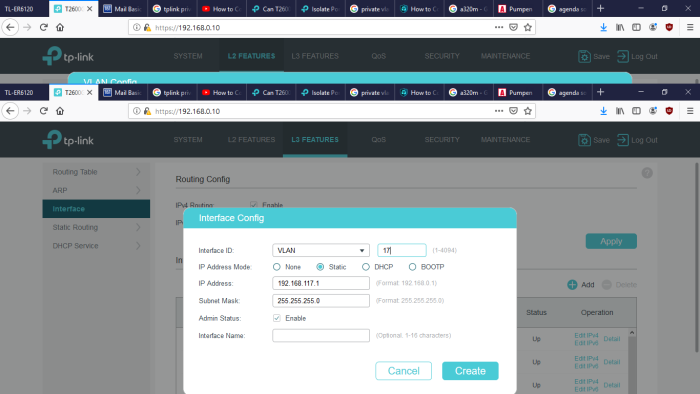This screenshot has height=394, width=700.
Task: Open the SECURITY tab
Action: tap(442, 140)
